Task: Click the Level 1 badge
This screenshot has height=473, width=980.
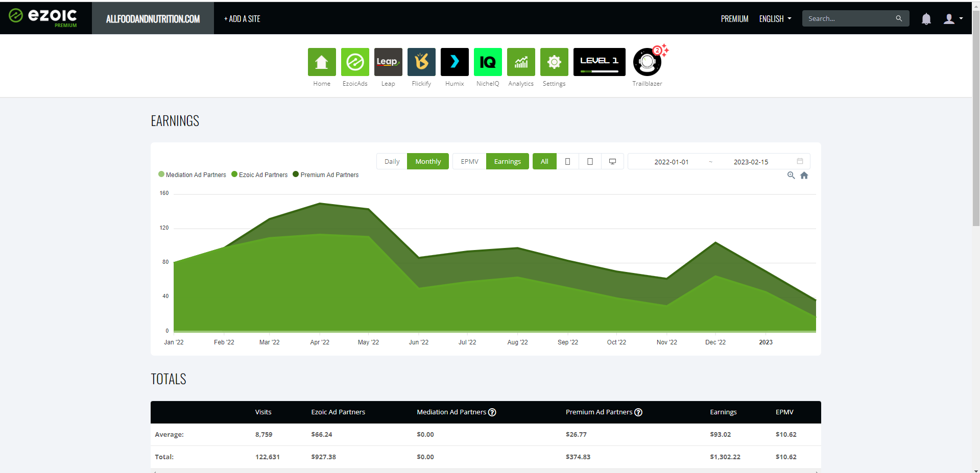Action: pyautogui.click(x=600, y=62)
